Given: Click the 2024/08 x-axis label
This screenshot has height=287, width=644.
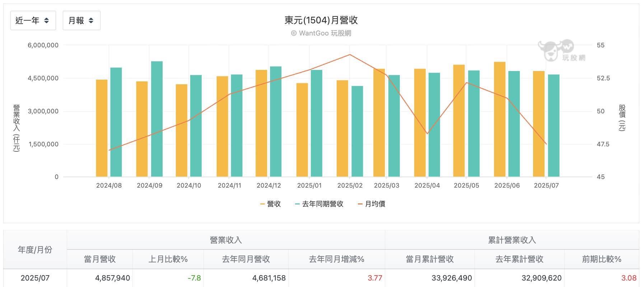Looking at the screenshot, I should (x=109, y=185).
